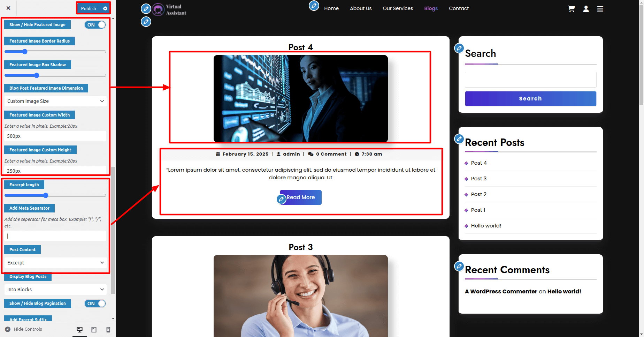The width and height of the screenshot is (644, 337).
Task: Switch to tablet preview device icon
Action: click(94, 329)
